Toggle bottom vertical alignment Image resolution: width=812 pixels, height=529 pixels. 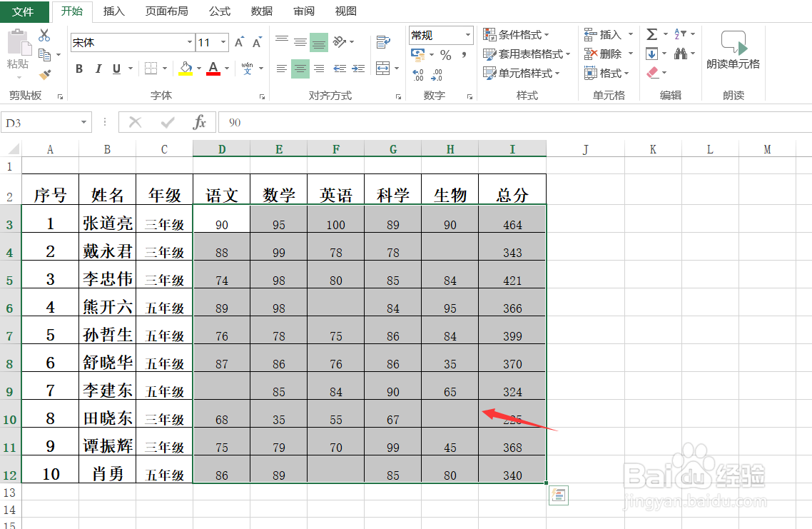[319, 43]
